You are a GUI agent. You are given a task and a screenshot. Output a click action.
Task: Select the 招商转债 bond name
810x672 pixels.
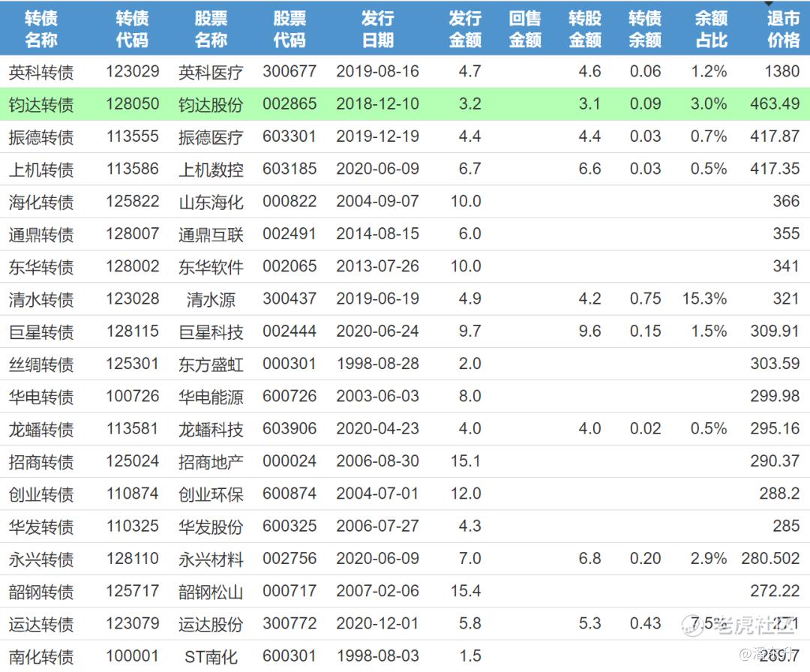click(x=41, y=462)
